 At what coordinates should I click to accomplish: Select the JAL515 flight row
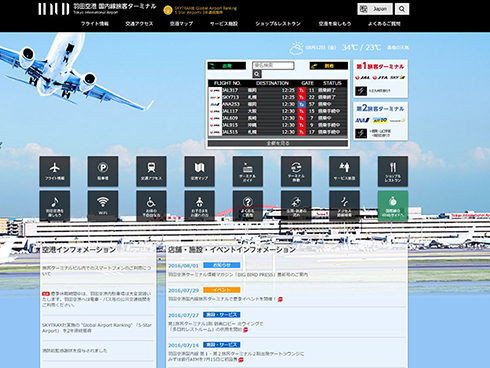pyautogui.click(x=278, y=132)
